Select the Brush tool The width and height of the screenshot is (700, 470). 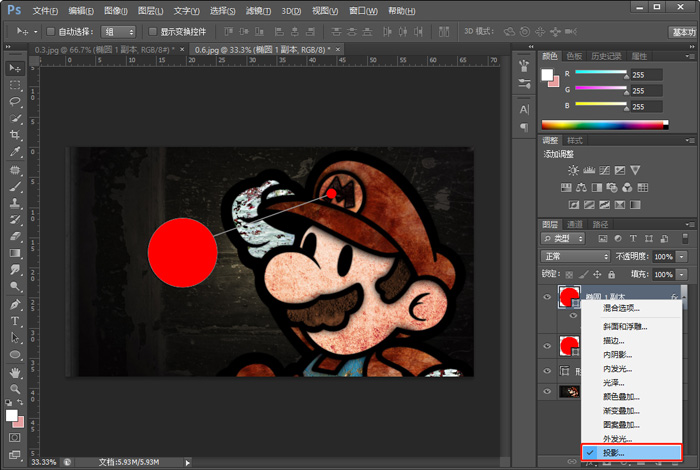coord(15,187)
